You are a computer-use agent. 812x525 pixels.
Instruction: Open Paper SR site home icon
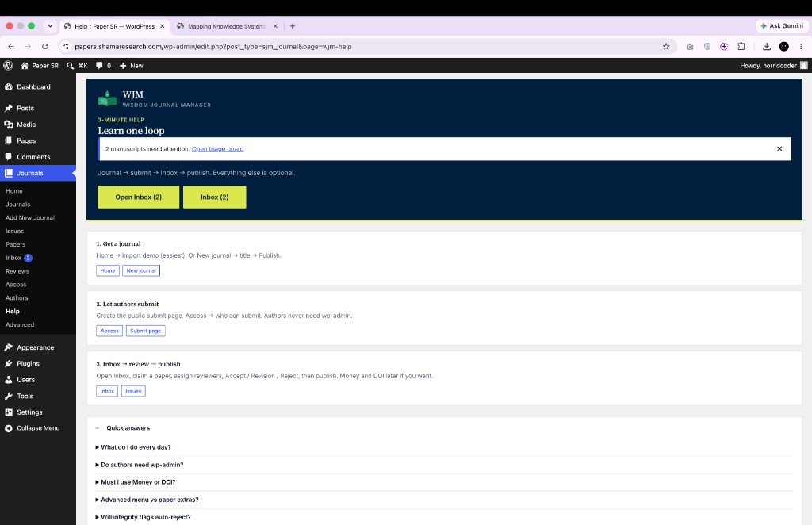pos(25,66)
